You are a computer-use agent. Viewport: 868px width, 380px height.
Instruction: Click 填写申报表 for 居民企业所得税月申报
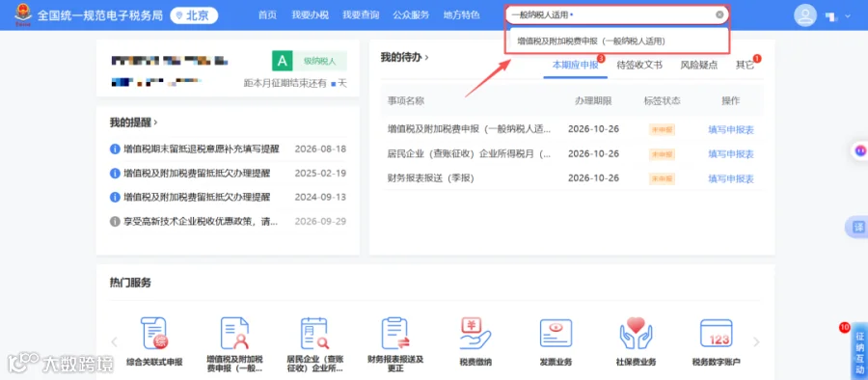731,154
